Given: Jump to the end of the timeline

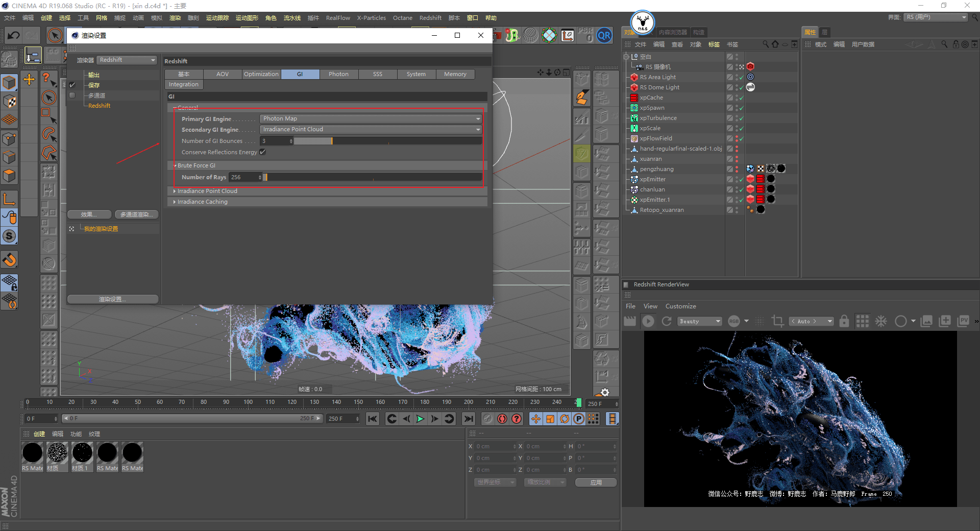Looking at the screenshot, I should click(x=468, y=419).
